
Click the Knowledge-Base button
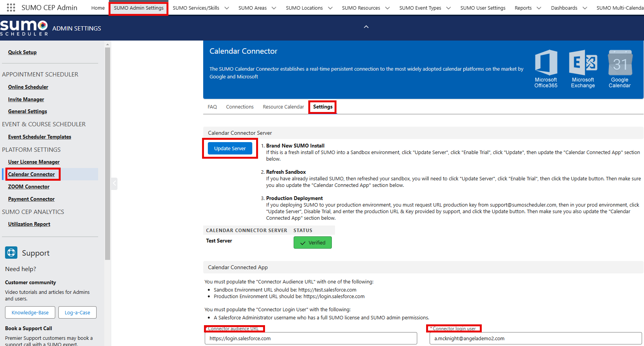click(30, 312)
